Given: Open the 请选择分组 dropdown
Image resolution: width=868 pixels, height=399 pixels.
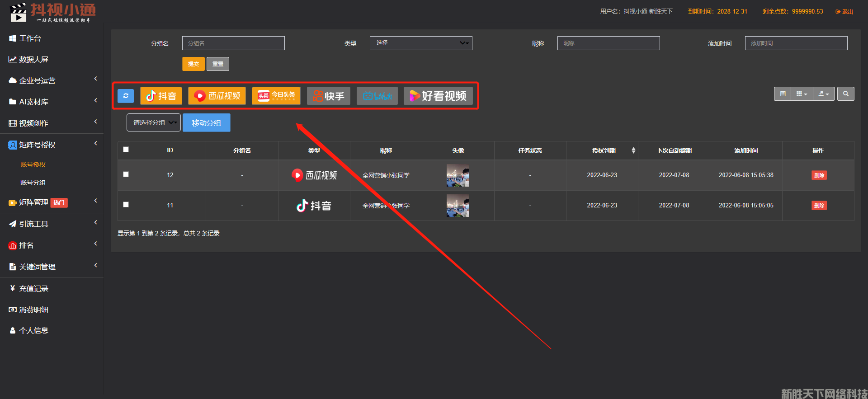Looking at the screenshot, I should pyautogui.click(x=154, y=122).
